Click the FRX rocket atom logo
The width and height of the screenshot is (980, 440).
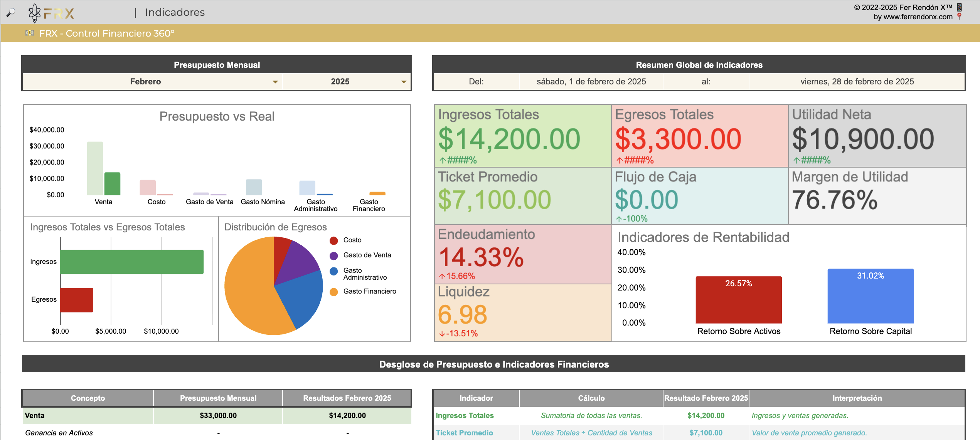click(x=35, y=13)
